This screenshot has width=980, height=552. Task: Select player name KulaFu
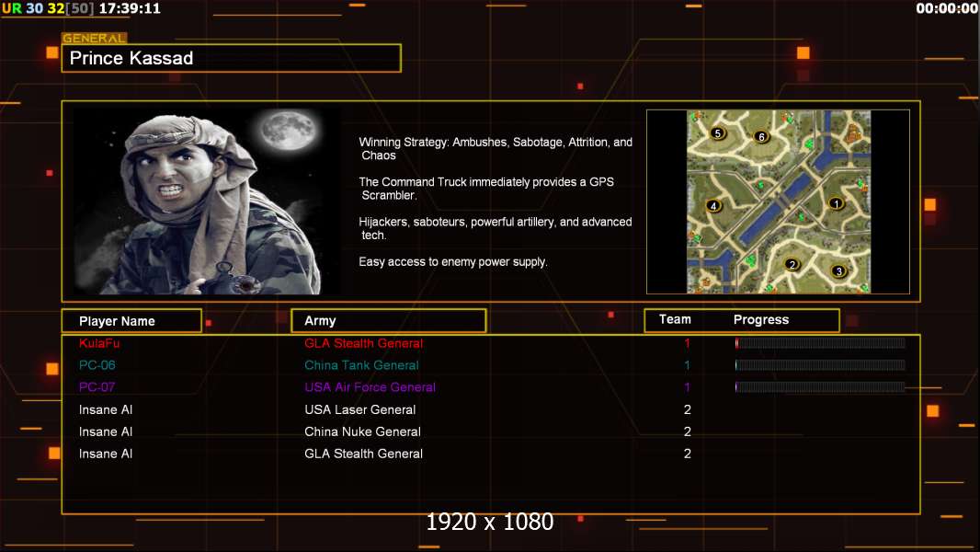99,343
